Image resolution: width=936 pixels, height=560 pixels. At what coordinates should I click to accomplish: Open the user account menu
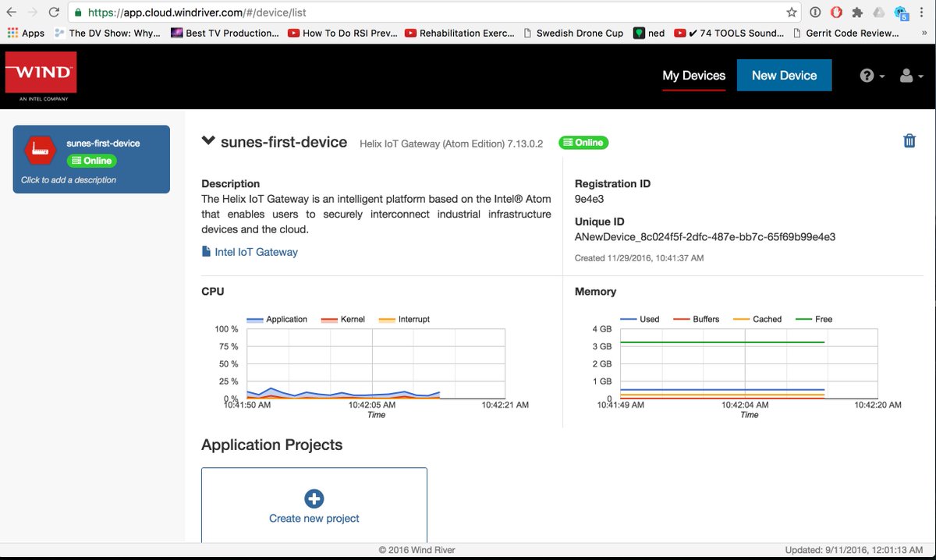coord(911,76)
